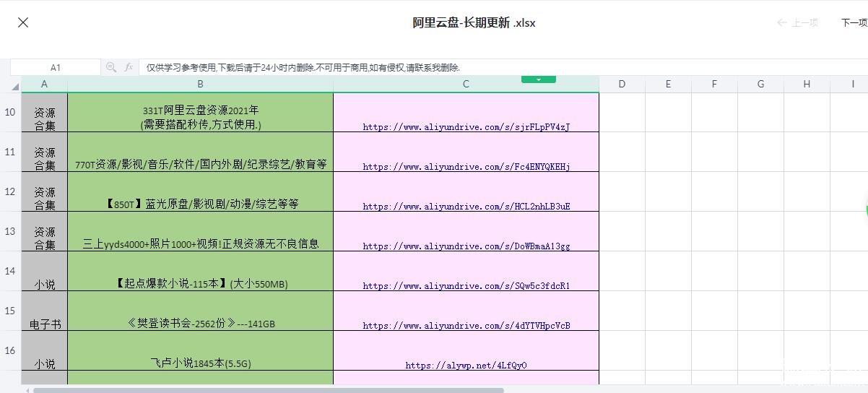Select column D header
Image resolution: width=868 pixels, height=393 pixels.
coord(622,84)
